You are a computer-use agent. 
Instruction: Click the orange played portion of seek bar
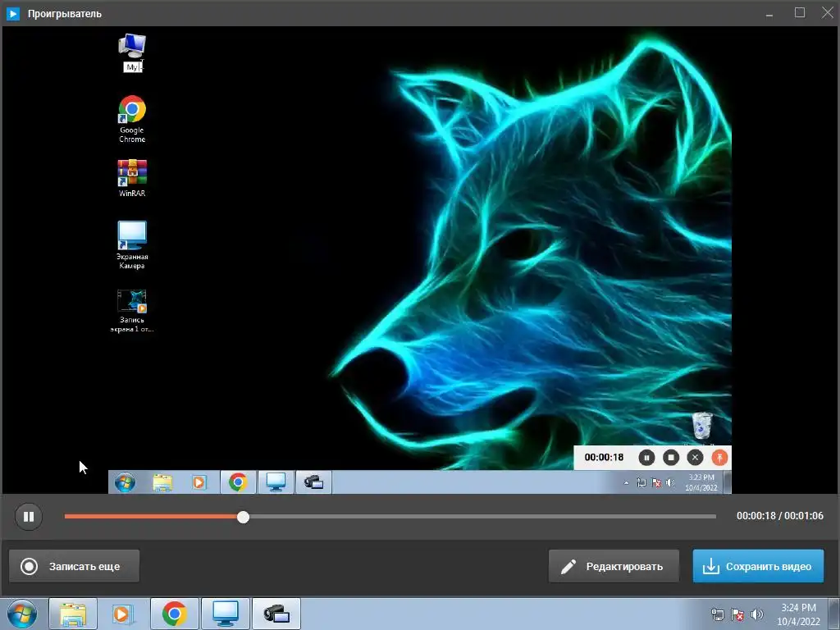[151, 517]
